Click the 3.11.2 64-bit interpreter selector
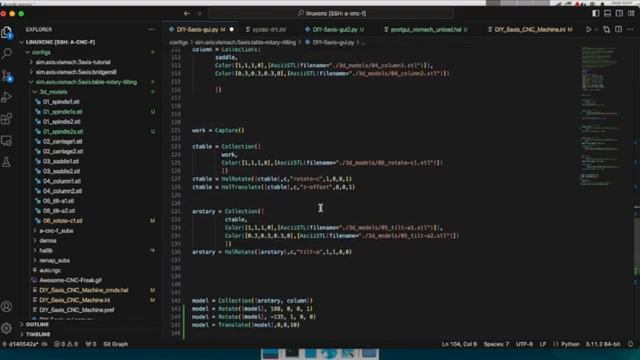Screen dimensions: 640x360 click(603, 344)
